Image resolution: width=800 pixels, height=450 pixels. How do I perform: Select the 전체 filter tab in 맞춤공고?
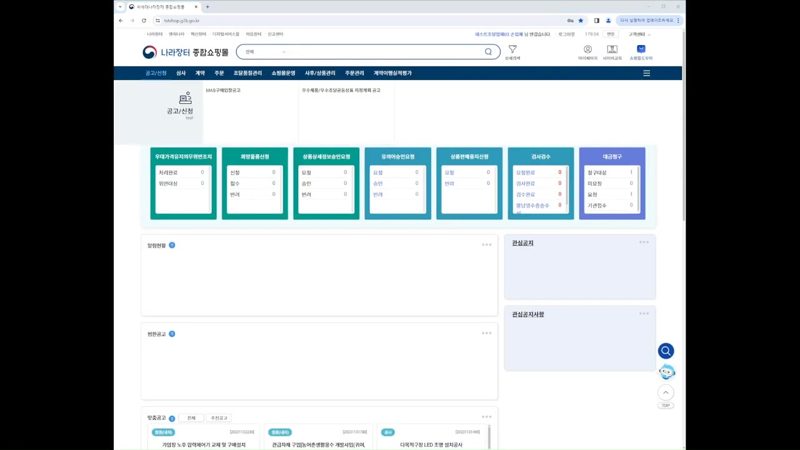pos(191,418)
